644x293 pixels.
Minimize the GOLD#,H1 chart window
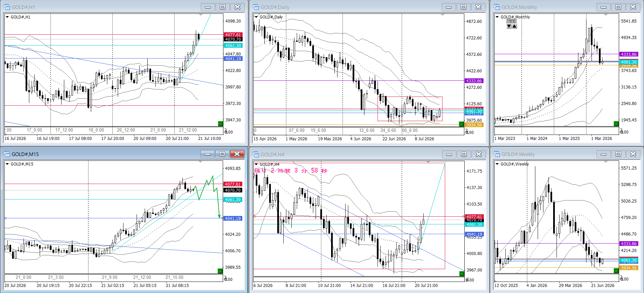coord(208,7)
